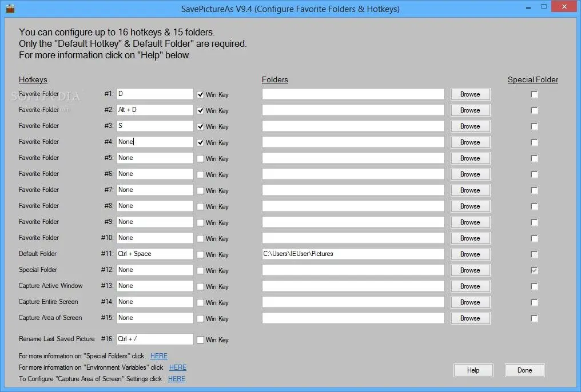
Task: Maximize the SavePictureAs window
Action: coord(544,7)
